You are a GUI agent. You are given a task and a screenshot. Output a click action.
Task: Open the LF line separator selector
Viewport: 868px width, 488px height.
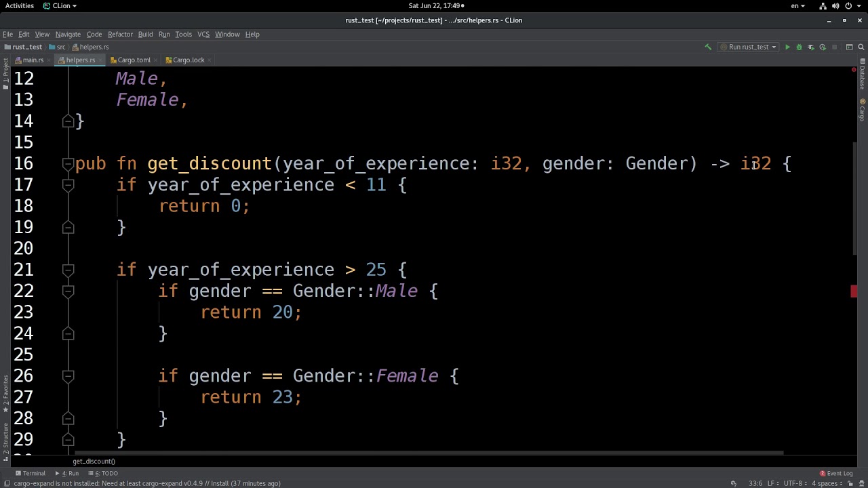pyautogui.click(x=772, y=483)
